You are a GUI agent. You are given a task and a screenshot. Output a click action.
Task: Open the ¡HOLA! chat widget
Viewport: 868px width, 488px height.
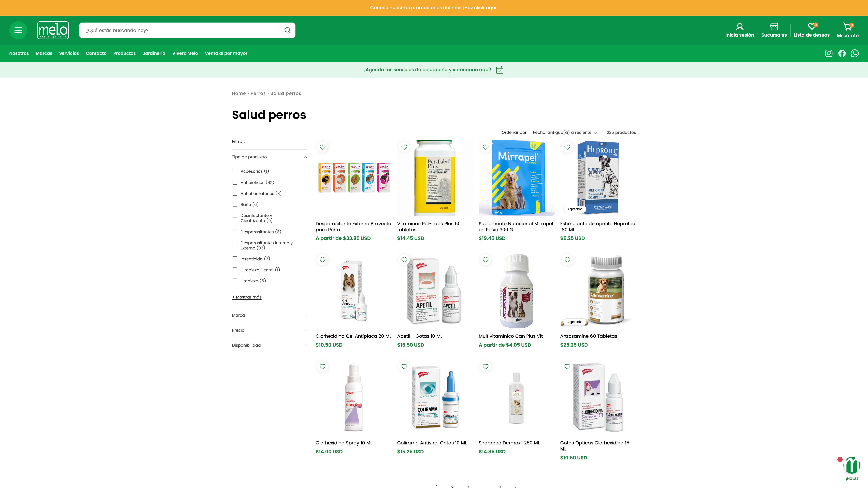852,468
